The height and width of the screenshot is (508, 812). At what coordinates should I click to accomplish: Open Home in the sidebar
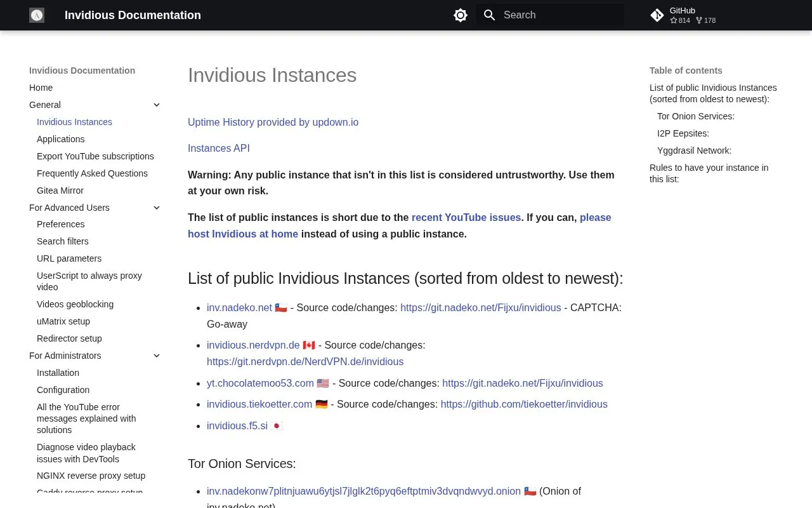[41, 88]
